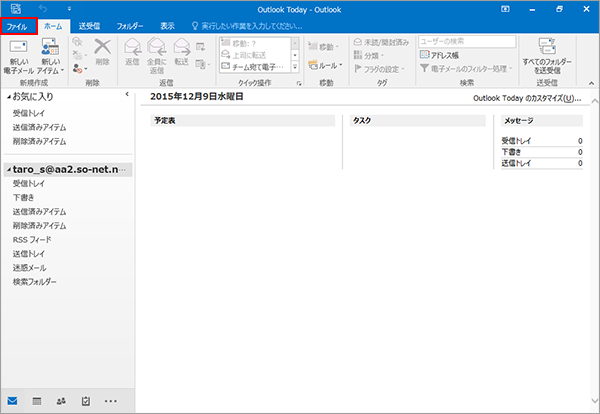Click Outlook Today のカスタマイズ link

point(525,99)
